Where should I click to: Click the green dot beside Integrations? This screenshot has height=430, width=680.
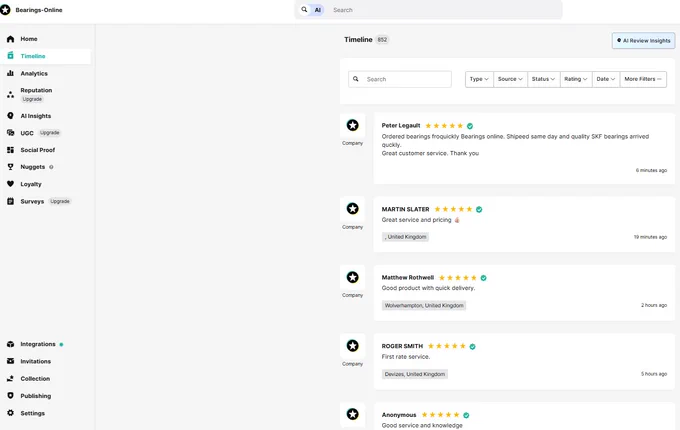click(x=62, y=345)
